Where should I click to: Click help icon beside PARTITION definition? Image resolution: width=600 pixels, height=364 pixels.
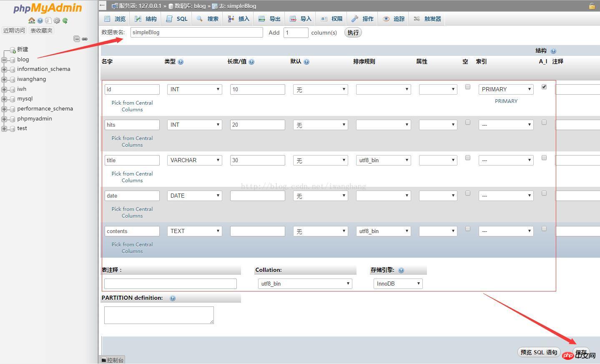173,298
